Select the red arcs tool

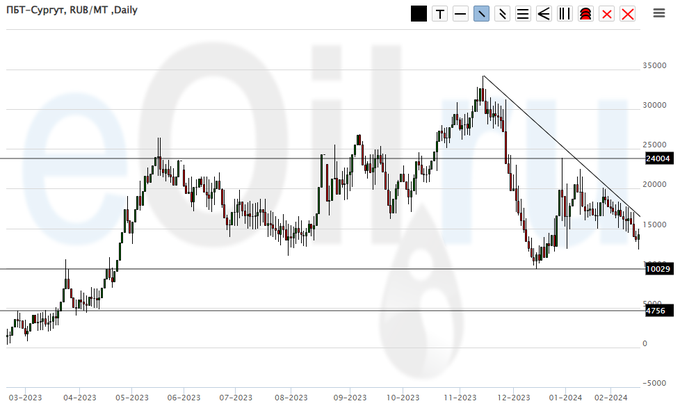click(585, 14)
